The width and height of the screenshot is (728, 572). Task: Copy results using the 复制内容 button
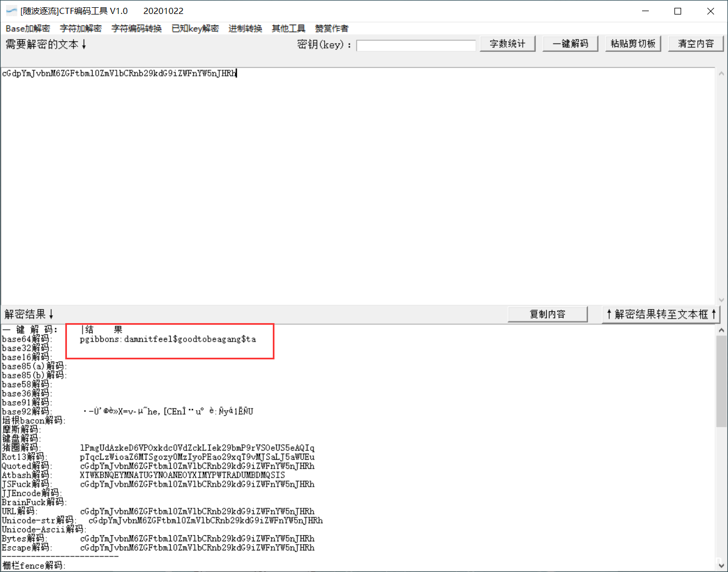coord(547,314)
